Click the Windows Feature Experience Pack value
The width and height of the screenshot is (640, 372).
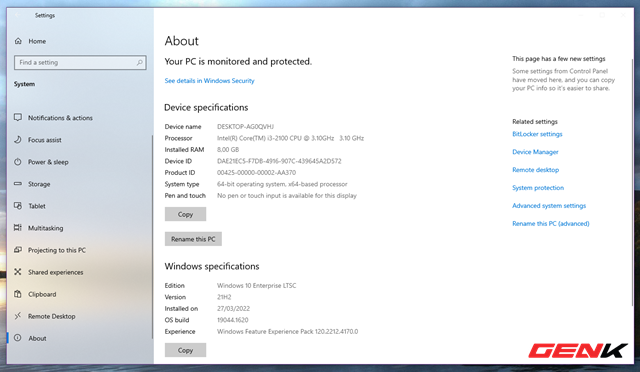(287, 331)
